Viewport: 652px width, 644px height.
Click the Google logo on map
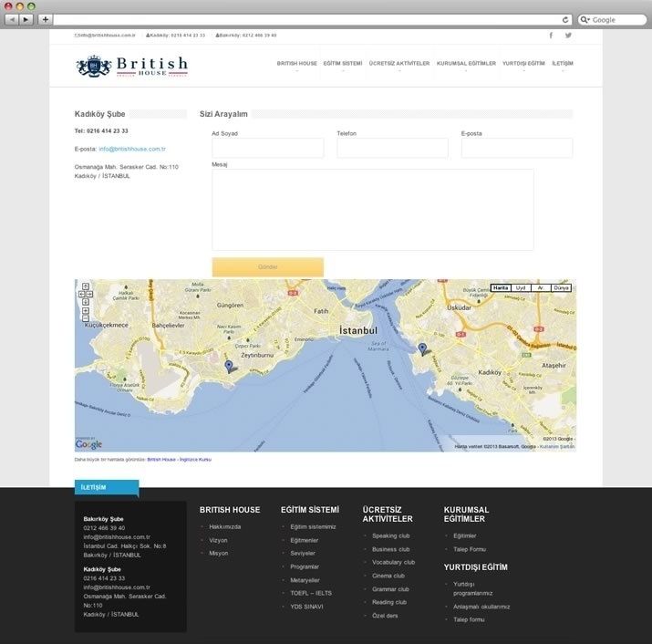coord(88,444)
